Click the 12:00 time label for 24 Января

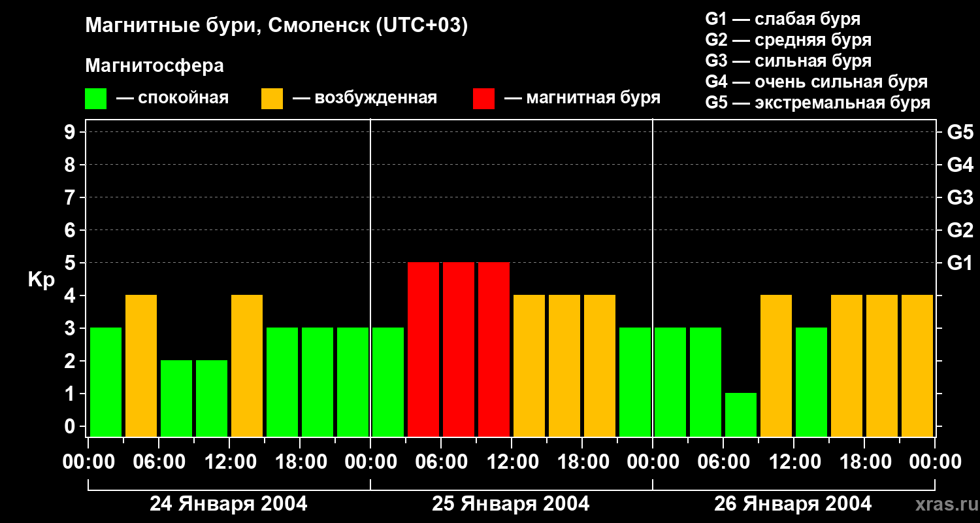point(229,462)
